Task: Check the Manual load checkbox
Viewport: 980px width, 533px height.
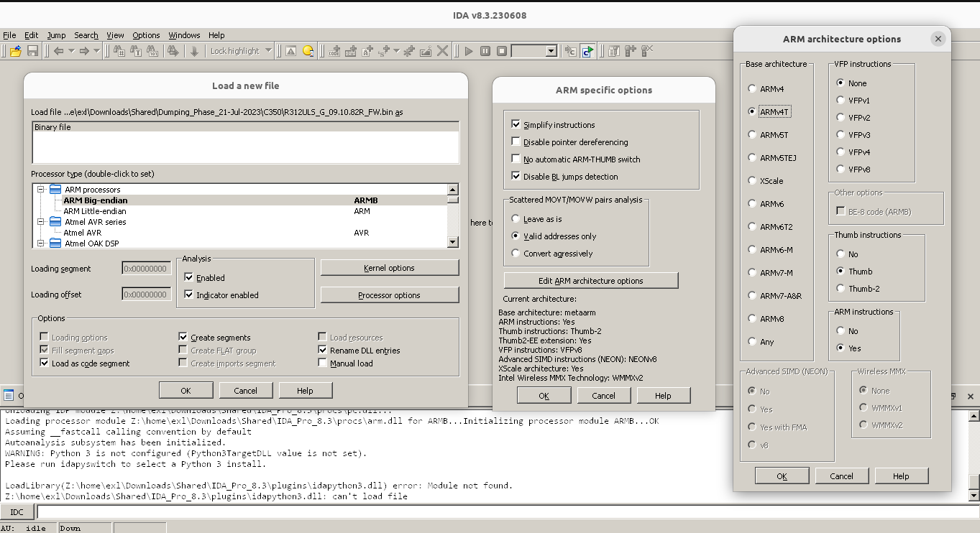Action: 322,363
